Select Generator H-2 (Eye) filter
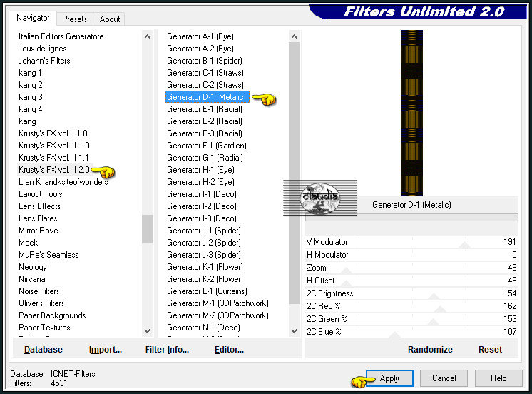The height and width of the screenshot is (394, 532). [x=200, y=182]
